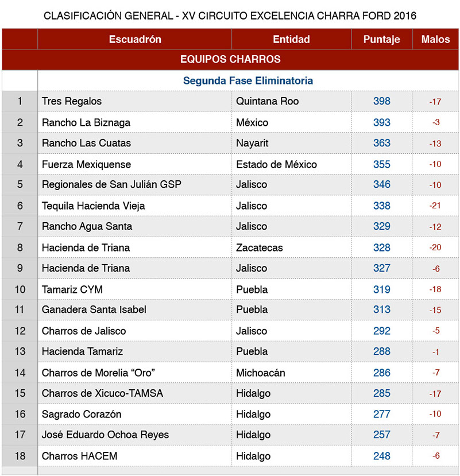Click Ganadera Santa Isabel entry
460x476 pixels.
94,309
